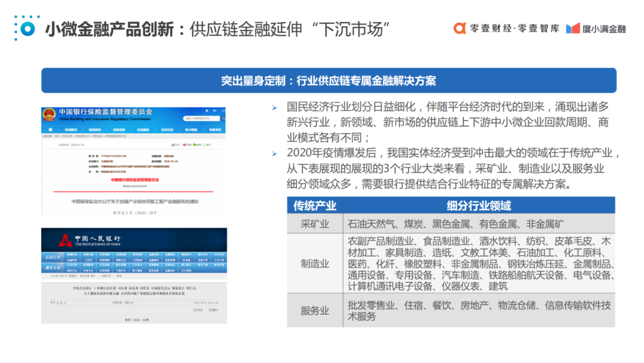Click the 细分行业领域 table header cell
644x363 pixels.
tap(479, 206)
